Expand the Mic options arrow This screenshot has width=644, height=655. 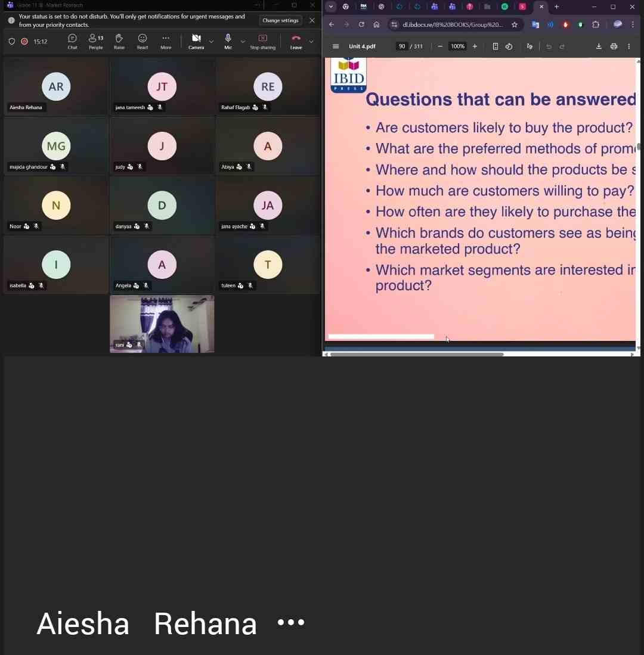tap(243, 42)
